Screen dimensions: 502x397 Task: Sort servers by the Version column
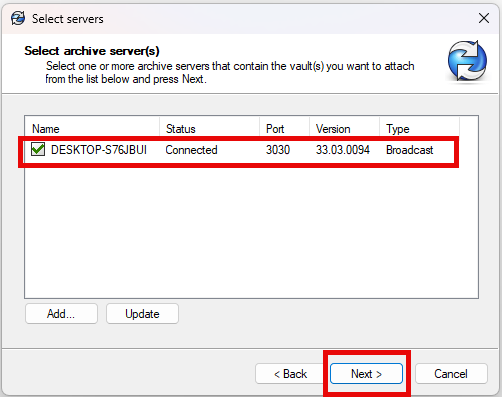click(344, 129)
